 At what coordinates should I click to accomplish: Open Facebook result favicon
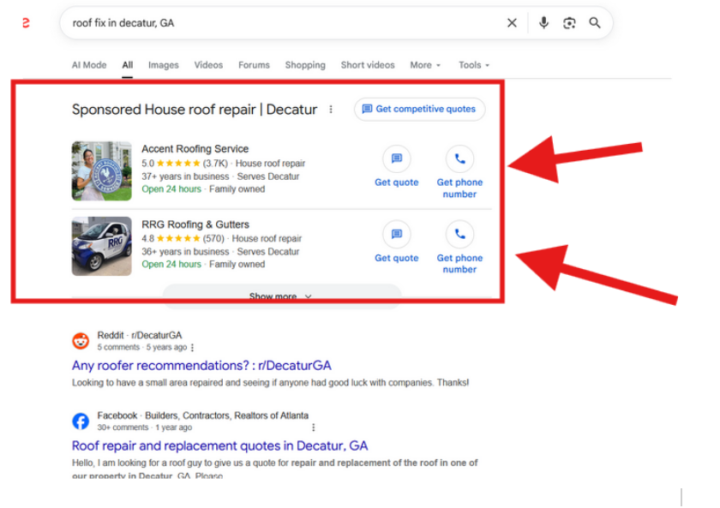coord(81,421)
